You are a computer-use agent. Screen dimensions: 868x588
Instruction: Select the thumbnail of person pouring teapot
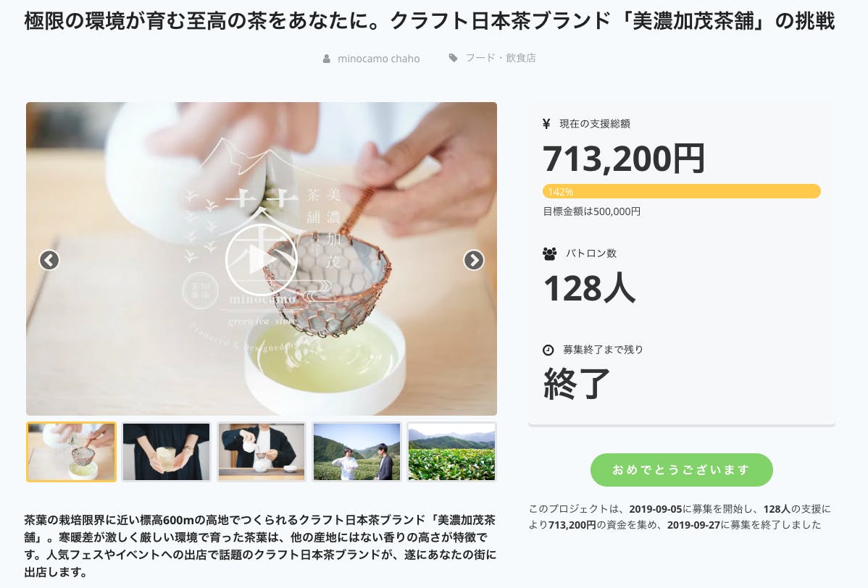[x=262, y=452]
